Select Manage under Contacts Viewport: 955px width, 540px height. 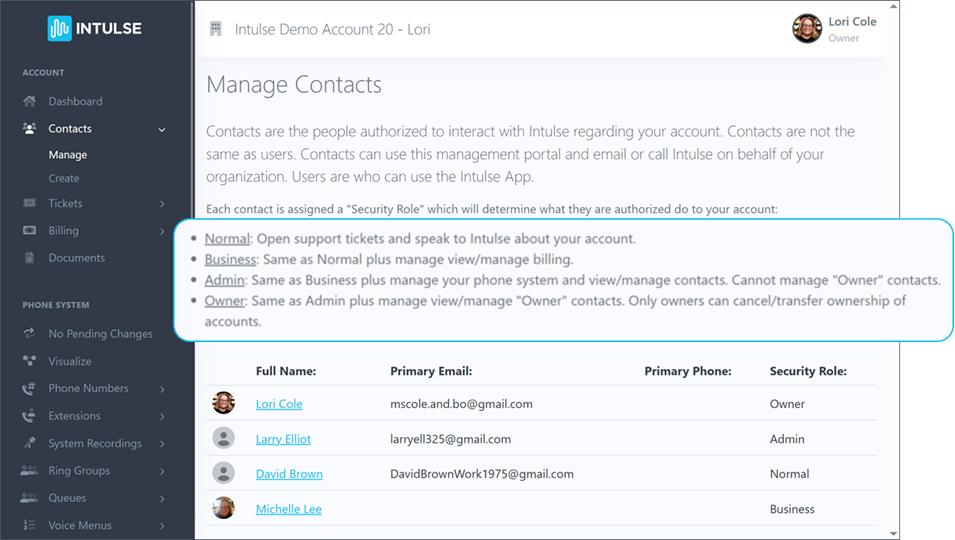68,155
